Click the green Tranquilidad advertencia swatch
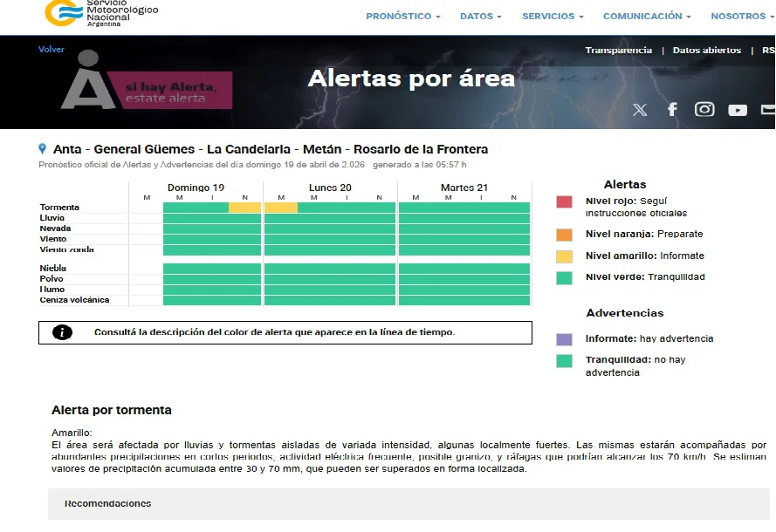776x532 pixels. 564,361
